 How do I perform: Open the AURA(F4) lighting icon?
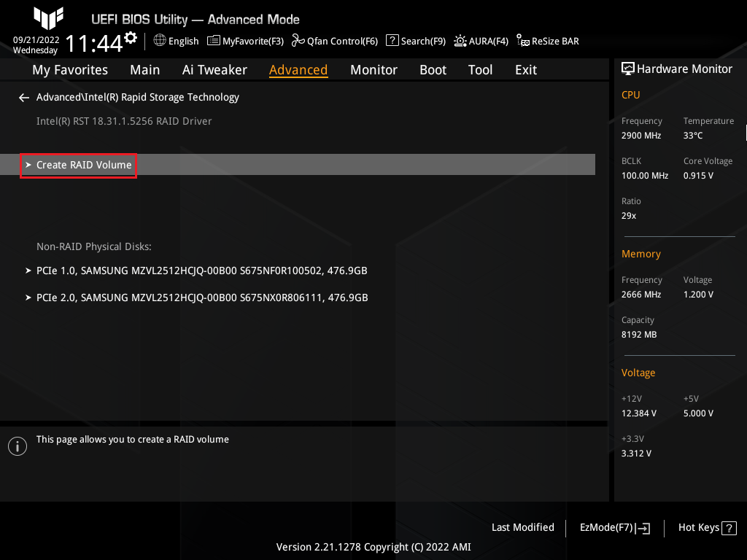pos(460,41)
